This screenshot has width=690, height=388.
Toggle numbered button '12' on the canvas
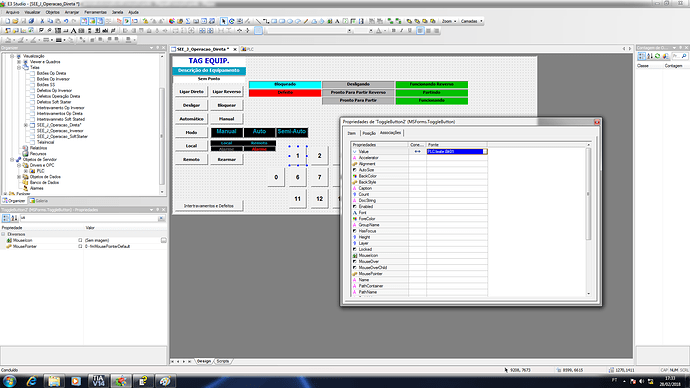point(319,199)
